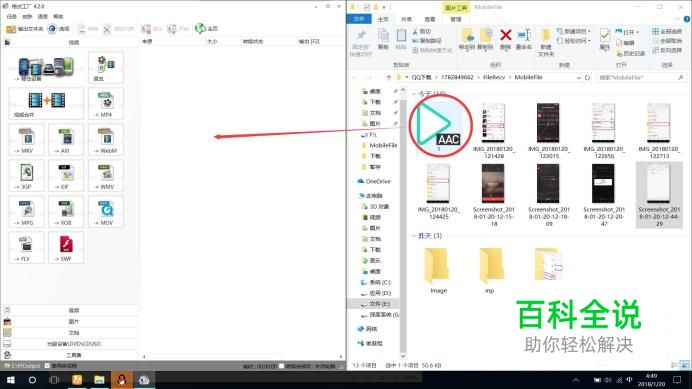Viewport: 692px width, 389px height.
Task: Click 剪切 cut in Explorer ribbon
Action: coord(421,31)
